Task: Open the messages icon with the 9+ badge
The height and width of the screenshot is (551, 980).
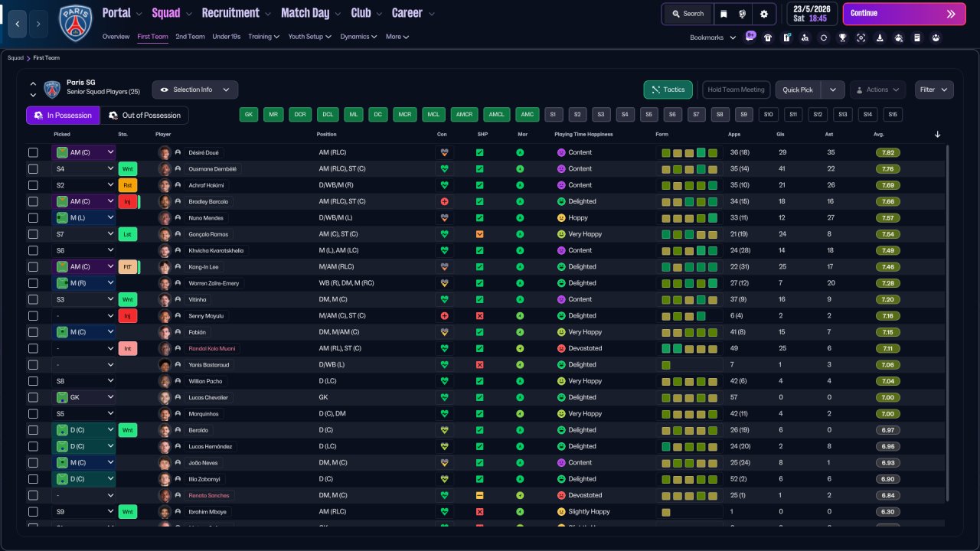Action: pyautogui.click(x=750, y=37)
